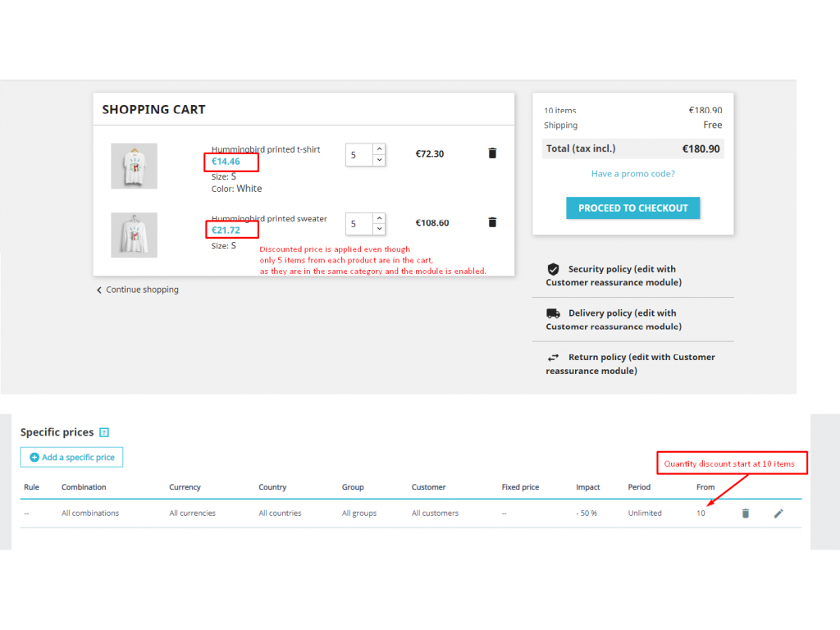Click the t-shirt product thumbnail image

pyautogui.click(x=134, y=166)
